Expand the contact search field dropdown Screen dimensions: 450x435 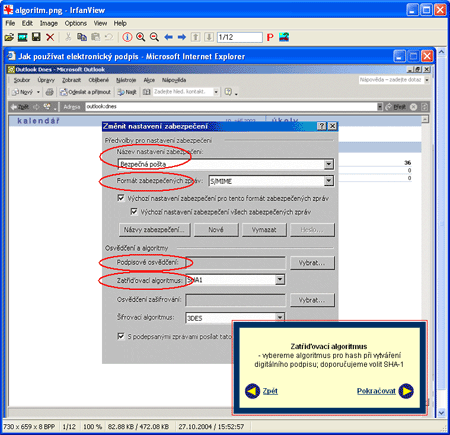click(x=216, y=92)
